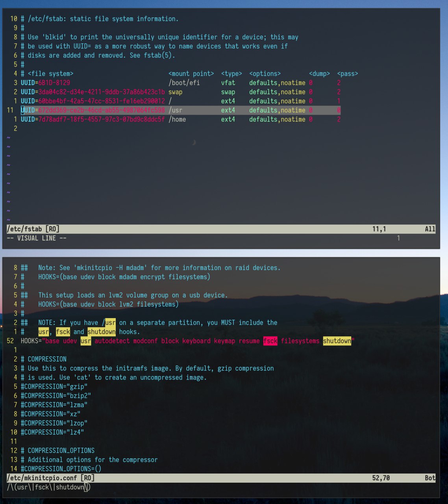Click highlighted 'shutdown' in HOOKS line
448x504 pixels.
coord(337,341)
